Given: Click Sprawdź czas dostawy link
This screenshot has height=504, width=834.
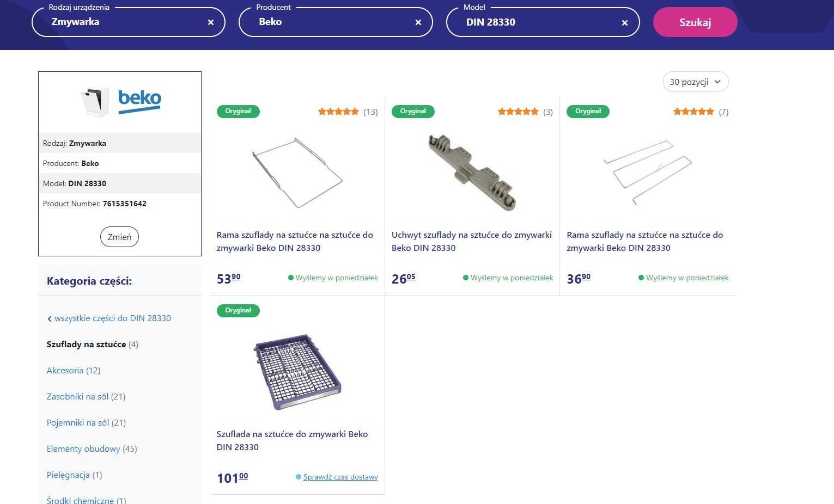Looking at the screenshot, I should (x=340, y=477).
